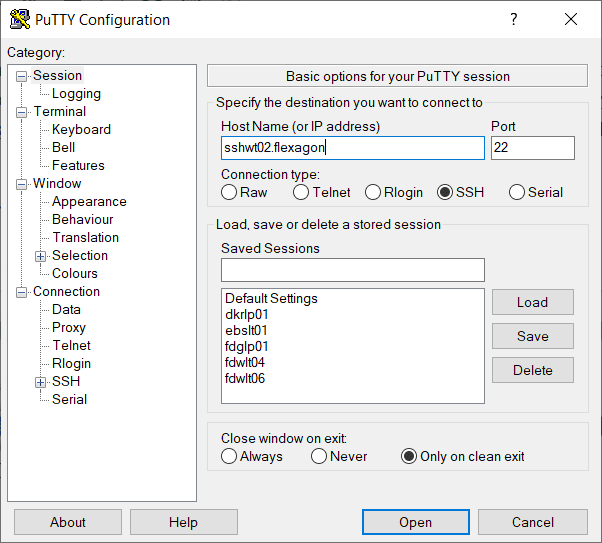Open the Terminal category
The width and height of the screenshot is (602, 543).
coord(60,111)
